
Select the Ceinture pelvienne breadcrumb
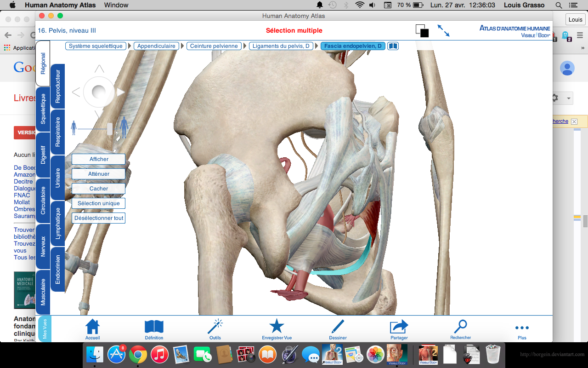tap(214, 46)
